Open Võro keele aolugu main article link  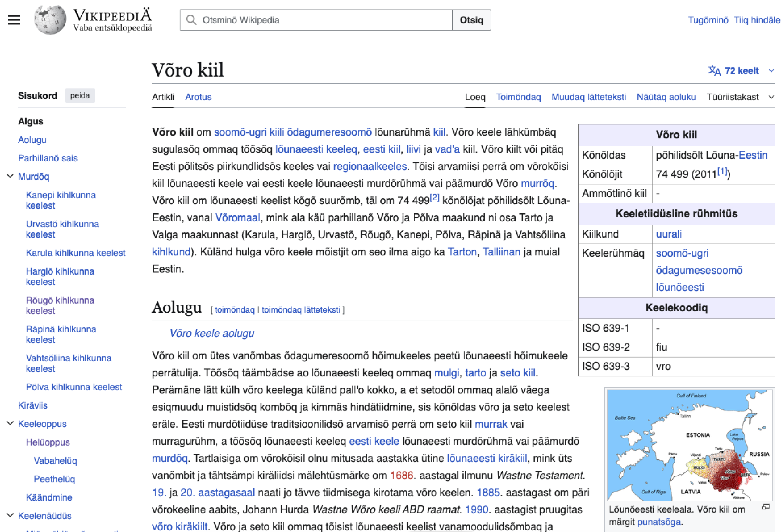(x=211, y=333)
